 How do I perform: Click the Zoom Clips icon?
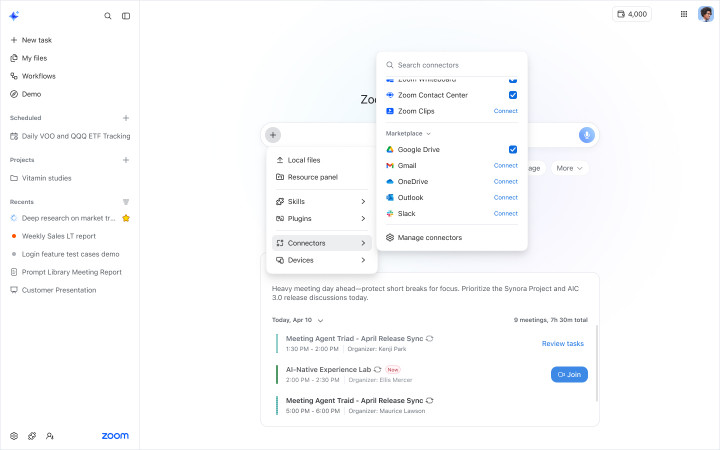(390, 111)
